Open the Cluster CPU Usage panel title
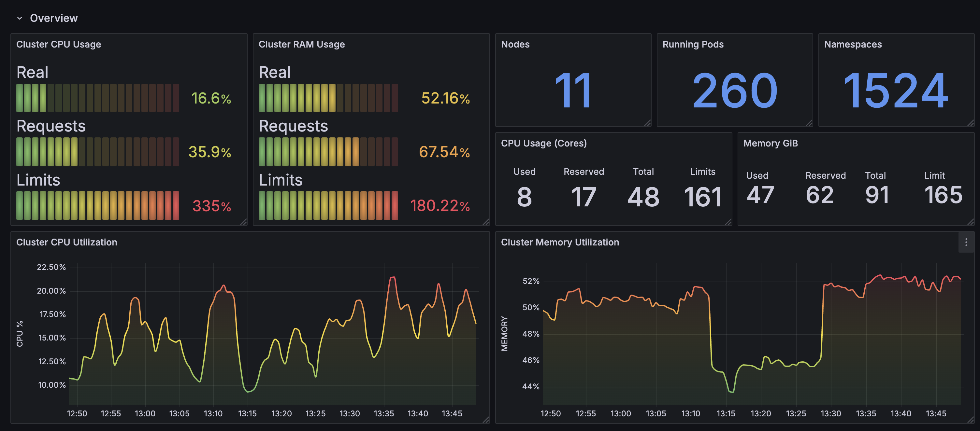The width and height of the screenshot is (980, 431). point(59,45)
